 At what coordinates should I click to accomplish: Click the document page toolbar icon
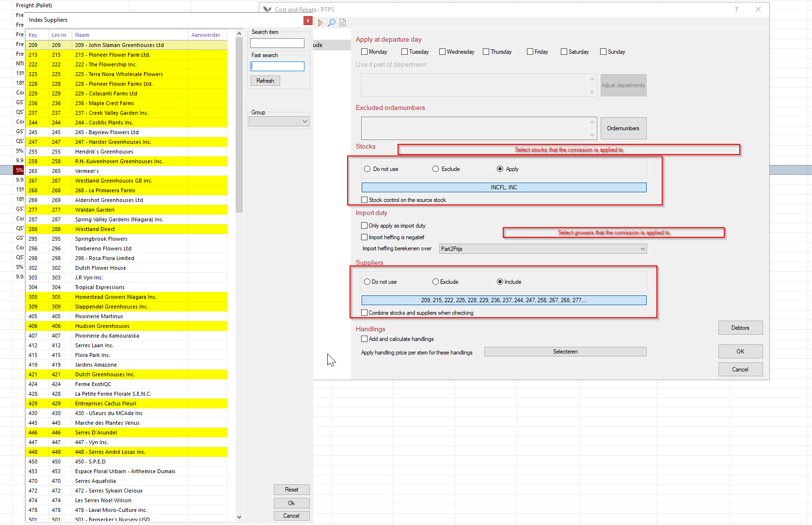point(343,23)
